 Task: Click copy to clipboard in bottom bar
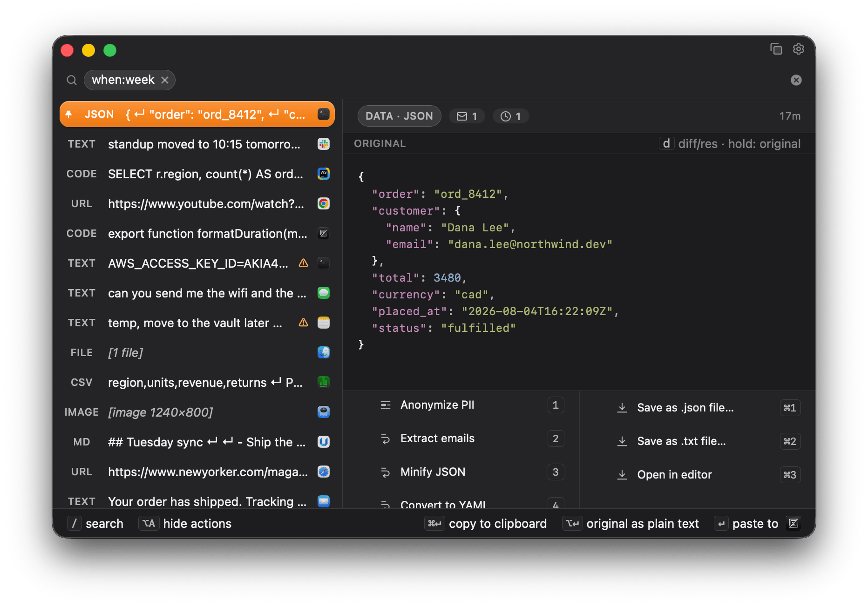[486, 524]
